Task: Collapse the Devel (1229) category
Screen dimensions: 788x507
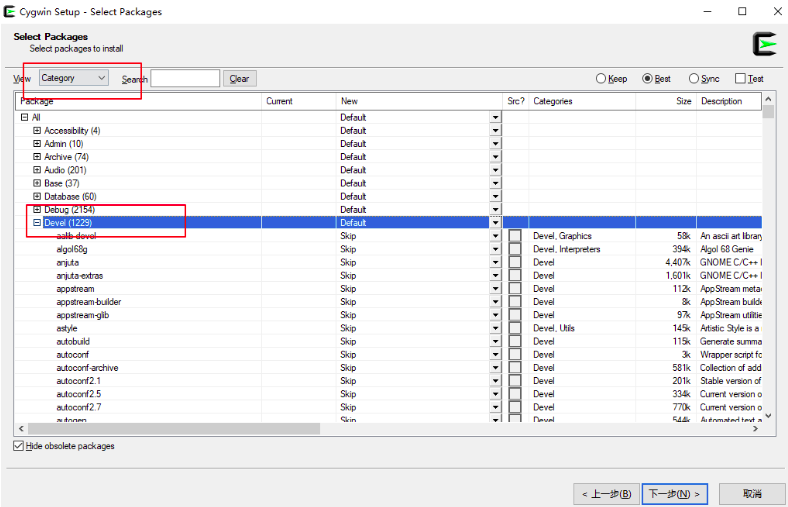Action: 37,223
